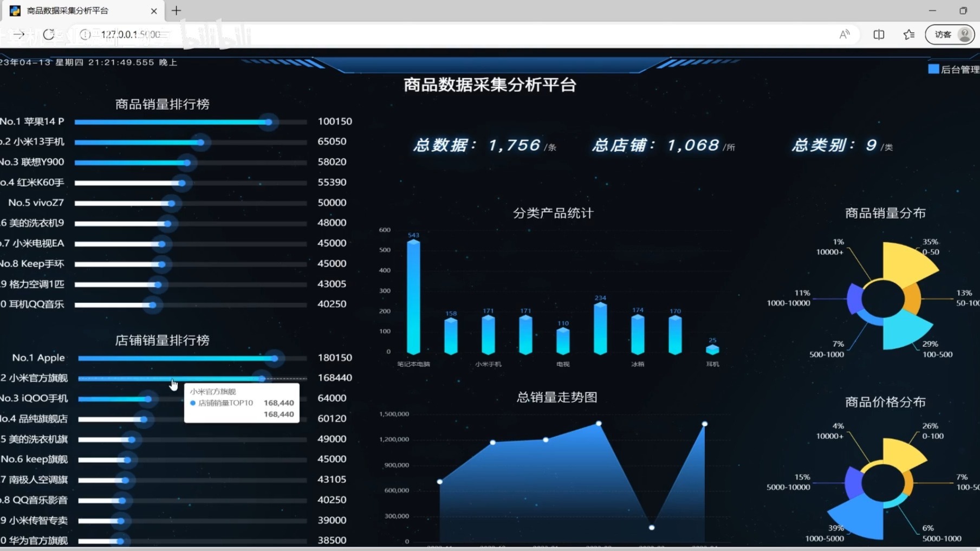Close the 商品数据采集分析平台 tab
The width and height of the screenshot is (980, 551).
154,11
